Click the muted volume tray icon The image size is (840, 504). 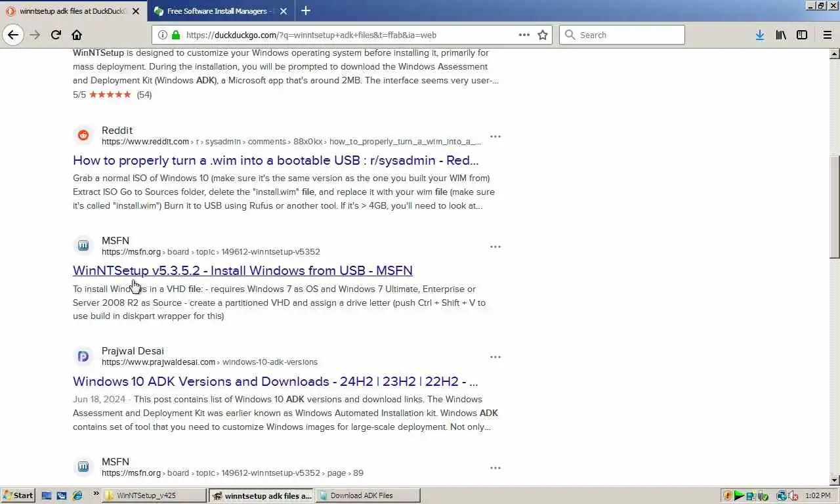(793, 496)
